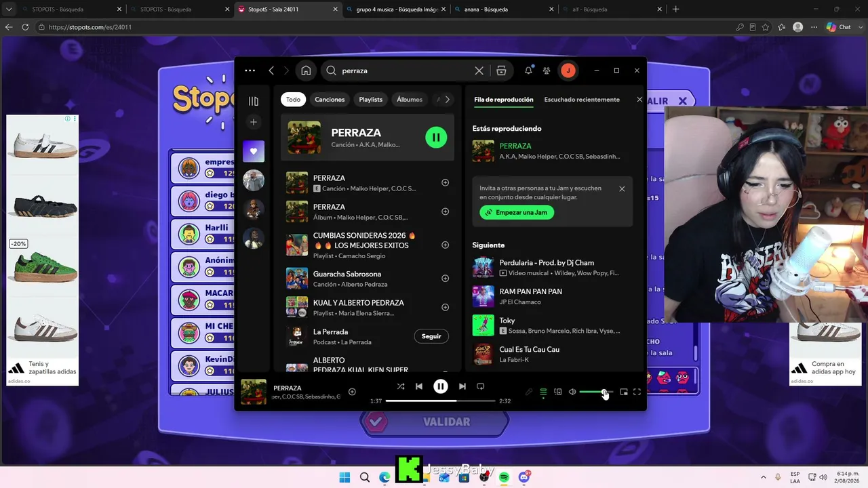Viewport: 868px width, 488px height.
Task: Start a Jam with Empezar una Jam
Action: pyautogui.click(x=517, y=212)
